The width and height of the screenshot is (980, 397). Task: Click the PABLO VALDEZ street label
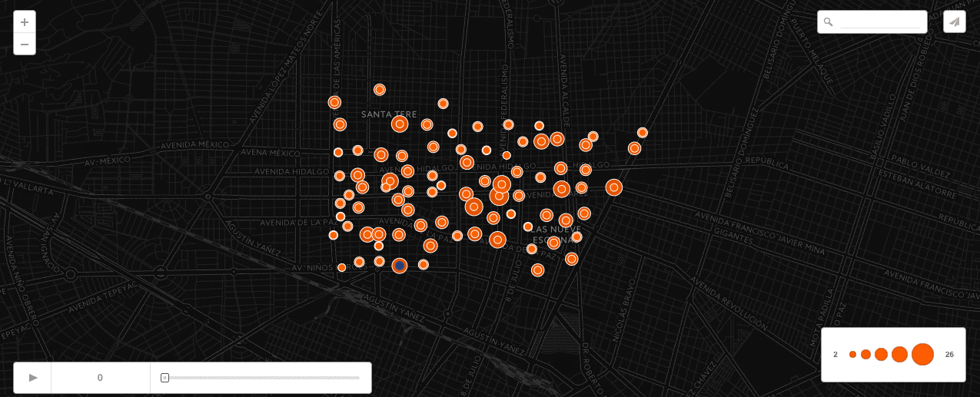coord(922,165)
